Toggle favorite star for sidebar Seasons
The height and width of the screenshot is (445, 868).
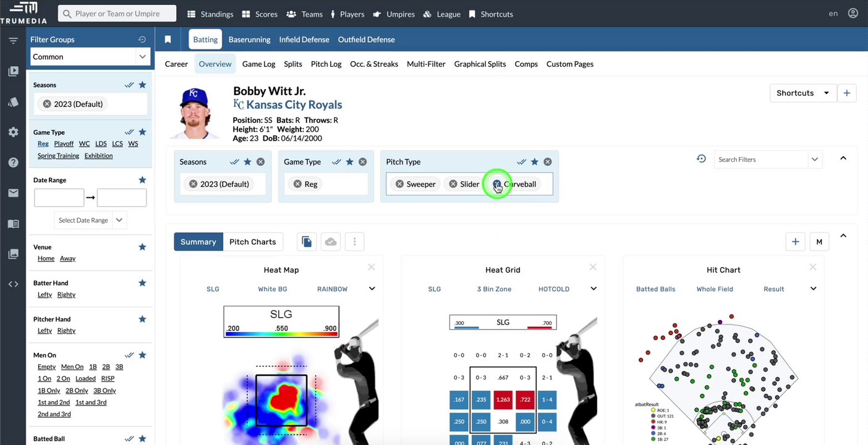(142, 85)
